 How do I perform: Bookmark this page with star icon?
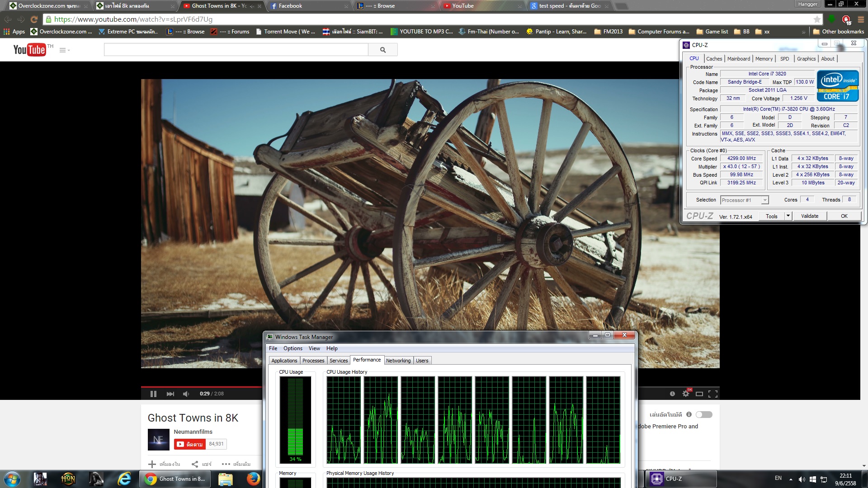click(x=817, y=19)
